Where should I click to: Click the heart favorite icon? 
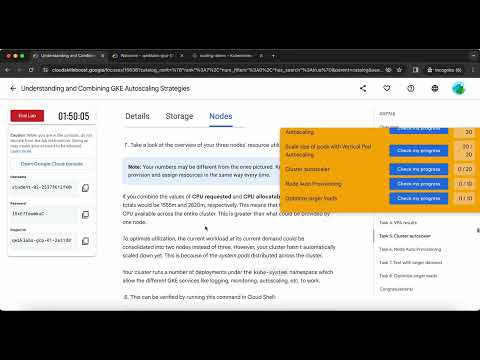coord(387,88)
